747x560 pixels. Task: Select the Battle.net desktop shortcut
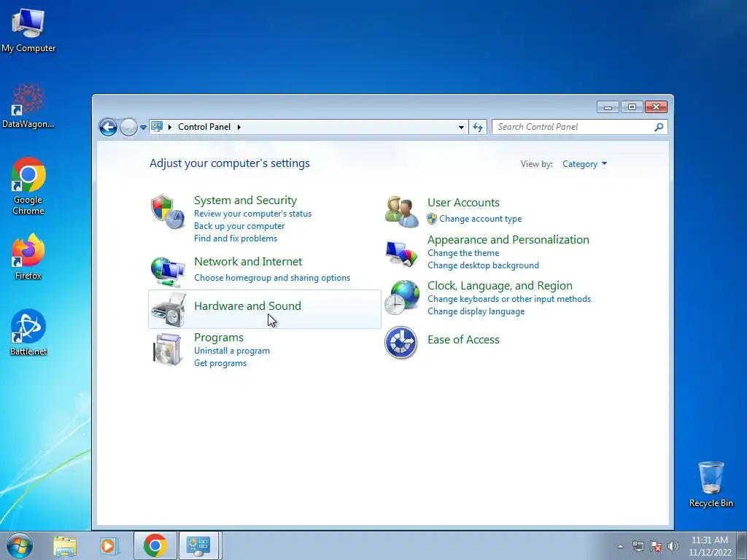28,332
